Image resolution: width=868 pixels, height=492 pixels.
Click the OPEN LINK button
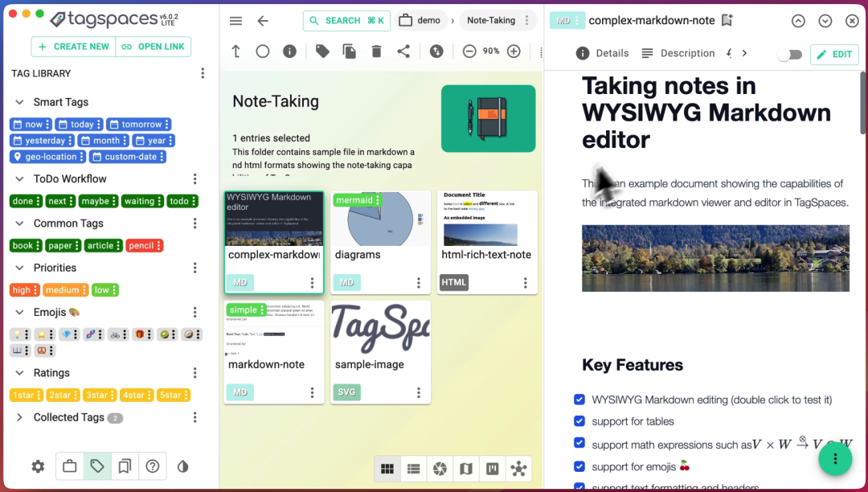154,47
